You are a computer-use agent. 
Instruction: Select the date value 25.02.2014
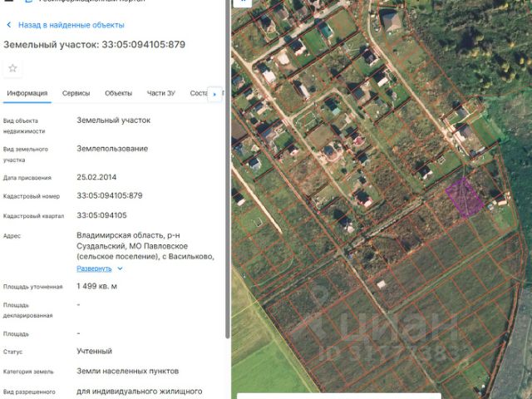point(96,177)
